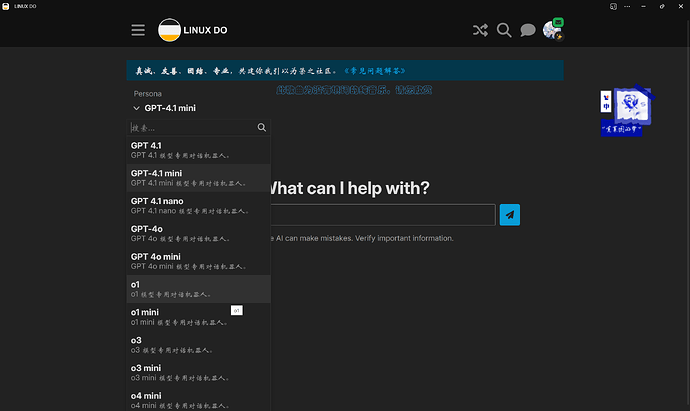Screen dimensions: 690x411
Task: Click the shuffle random topic icon
Action: (480, 30)
